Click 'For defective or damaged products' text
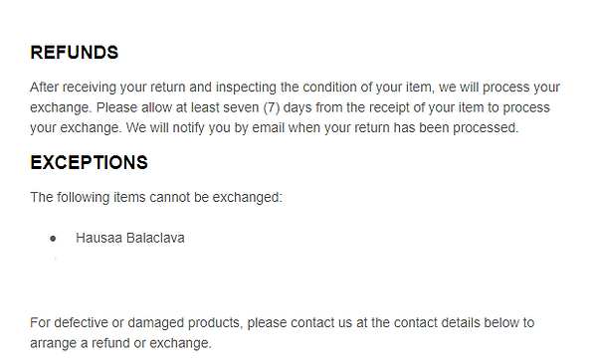Viewport: 597px width, 364px height. 135,323
